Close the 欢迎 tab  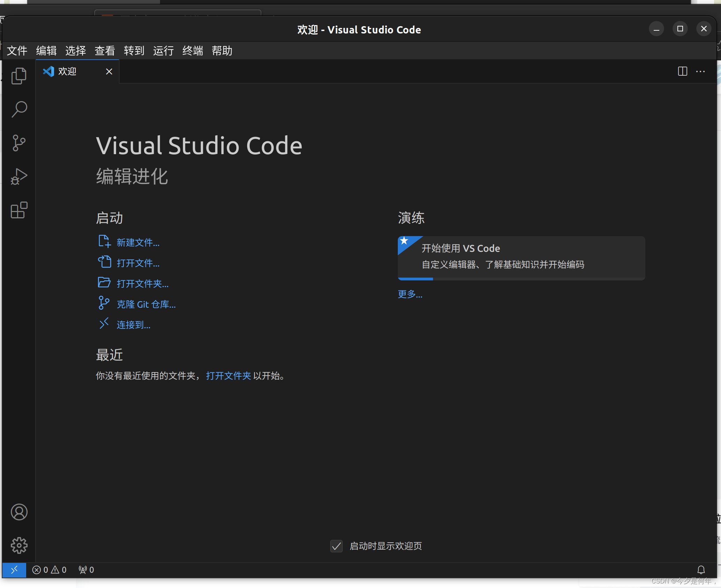109,71
